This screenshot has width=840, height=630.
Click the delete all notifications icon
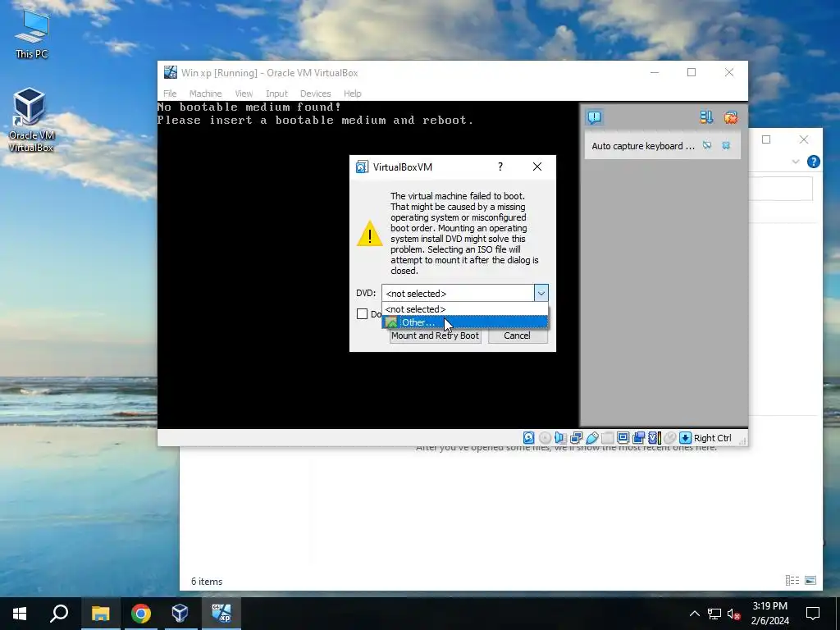[x=731, y=117]
